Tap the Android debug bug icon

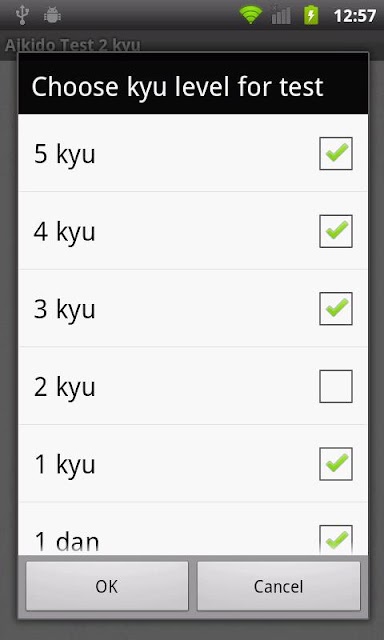pyautogui.click(x=52, y=16)
